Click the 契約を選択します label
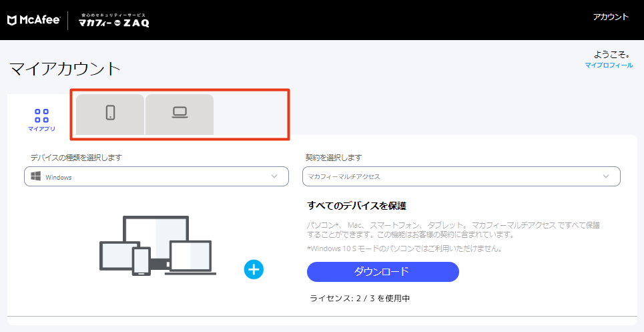This screenshot has height=332, width=644. [334, 158]
